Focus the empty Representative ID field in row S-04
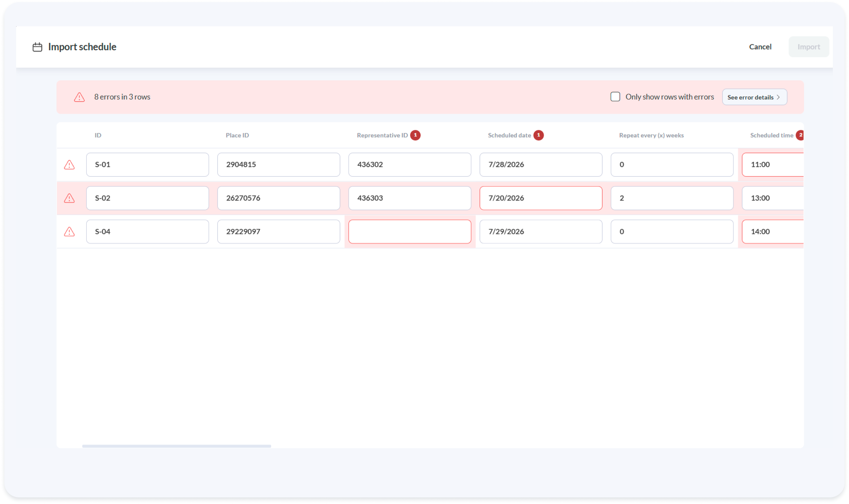The width and height of the screenshot is (849, 504). point(410,231)
